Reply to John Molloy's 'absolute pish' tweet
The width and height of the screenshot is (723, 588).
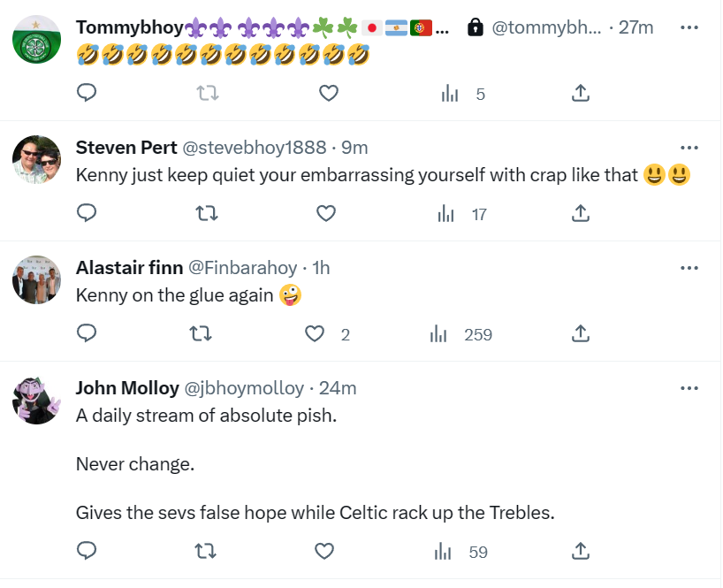[x=87, y=551]
